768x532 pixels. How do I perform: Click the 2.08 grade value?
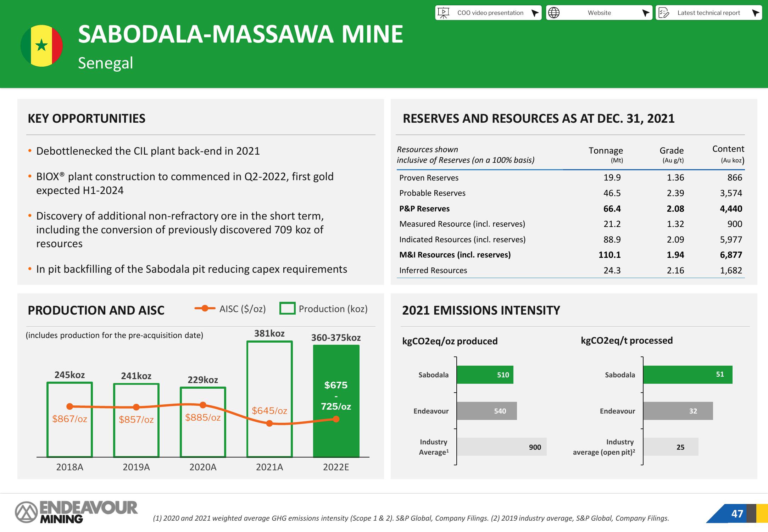[675, 209]
